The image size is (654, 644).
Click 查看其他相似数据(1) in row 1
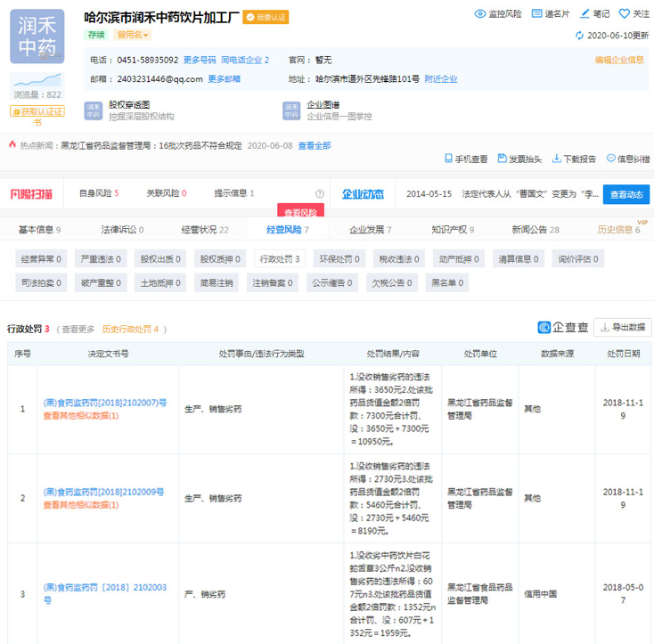pyautogui.click(x=81, y=416)
